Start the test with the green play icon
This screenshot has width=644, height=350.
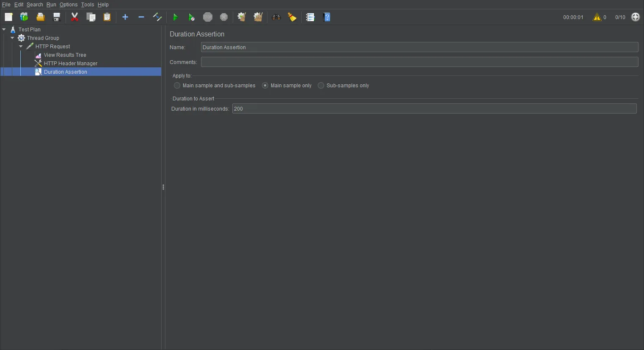(x=175, y=17)
